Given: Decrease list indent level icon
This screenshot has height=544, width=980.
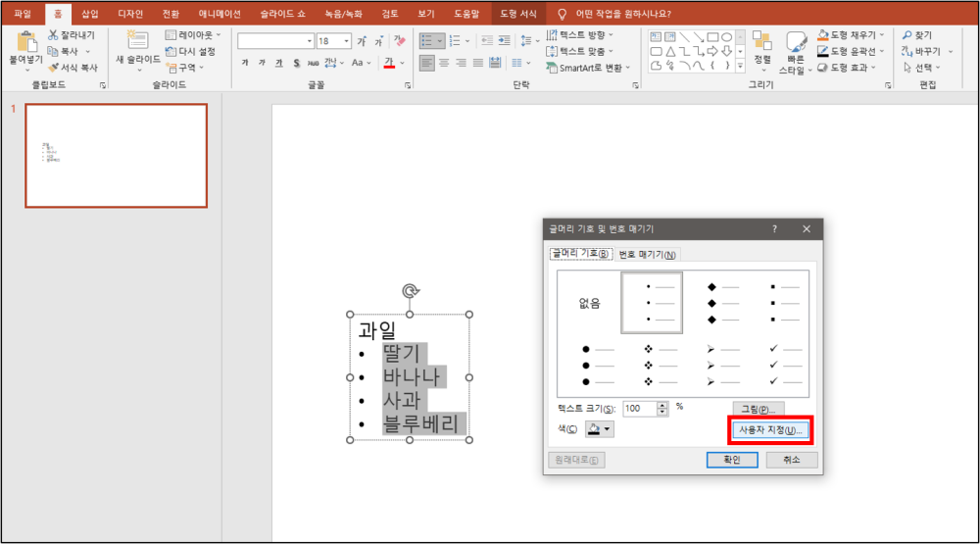Looking at the screenshot, I should pos(487,40).
